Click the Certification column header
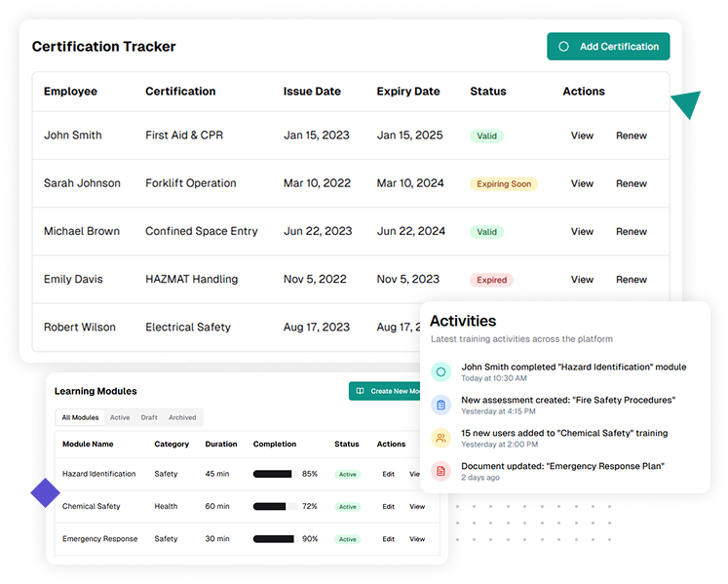This screenshot has height=584, width=728. [180, 92]
